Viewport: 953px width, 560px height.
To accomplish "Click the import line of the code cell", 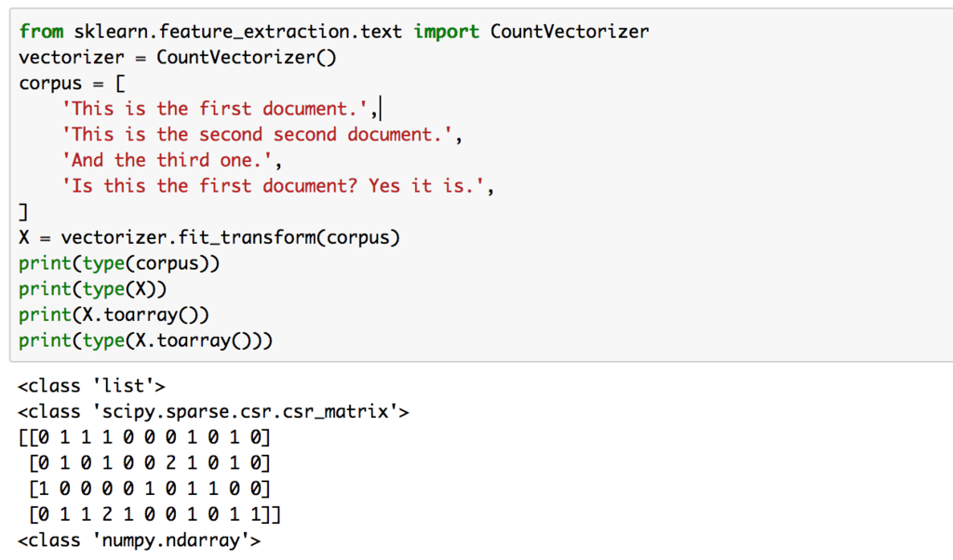I will click(334, 32).
